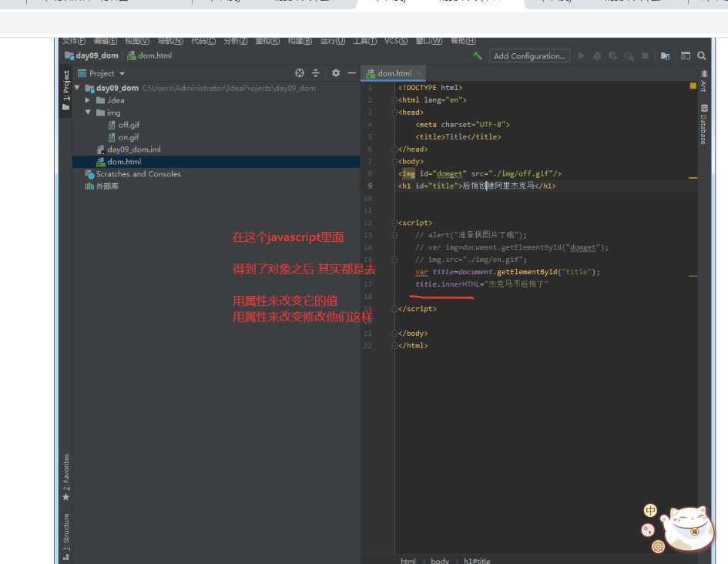The image size is (728, 564).
Task: Open the Database tool window
Action: click(x=704, y=124)
